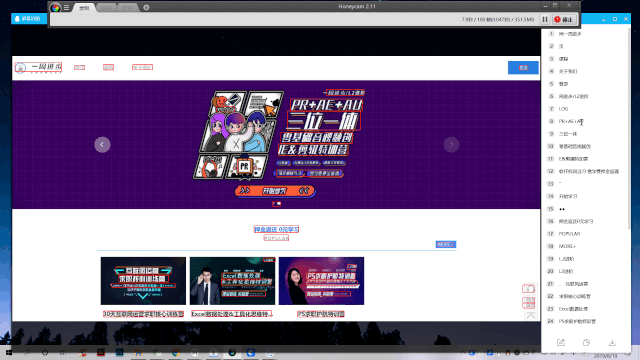The height and width of the screenshot is (360, 640).
Task: Click the copy icon below the text list
Action: click(x=587, y=342)
